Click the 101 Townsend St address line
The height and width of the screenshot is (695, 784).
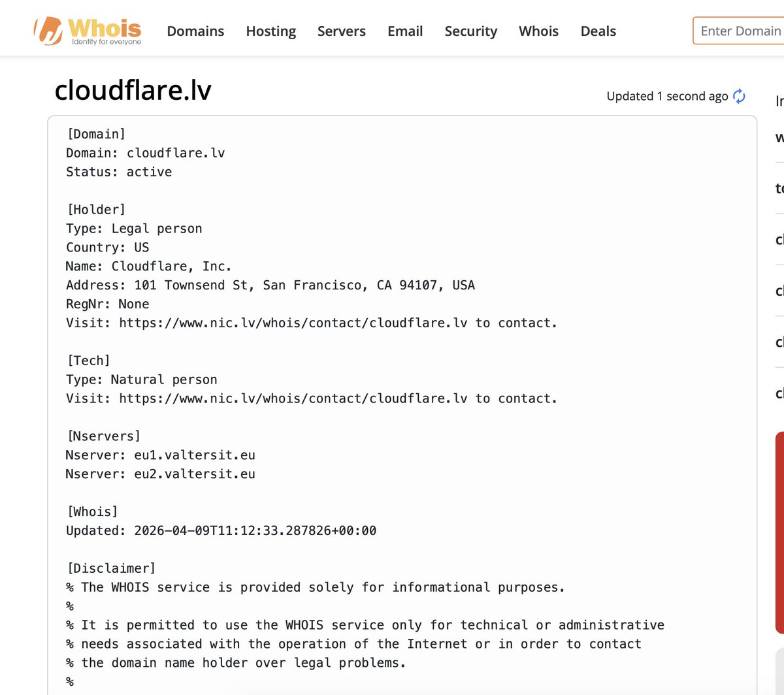coord(270,285)
